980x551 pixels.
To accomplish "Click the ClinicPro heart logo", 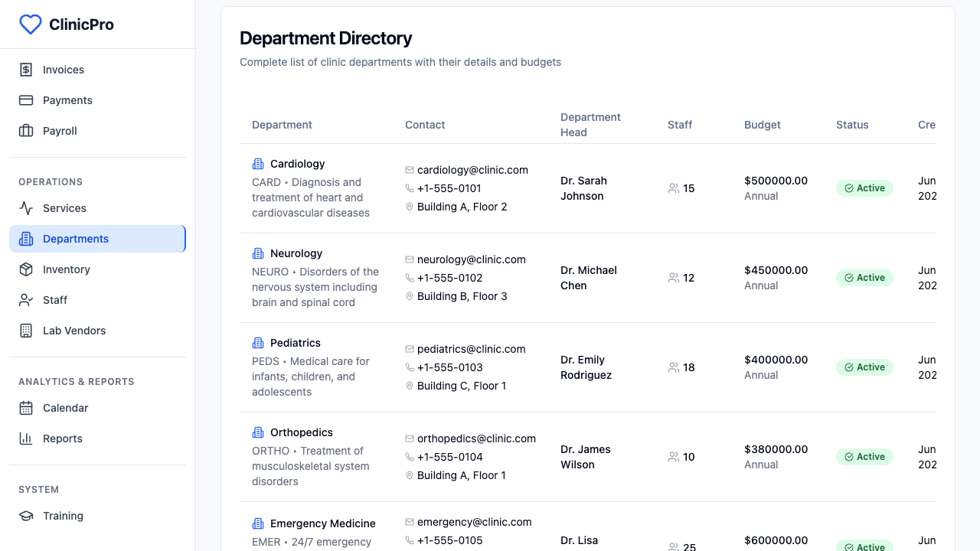I will tap(31, 24).
